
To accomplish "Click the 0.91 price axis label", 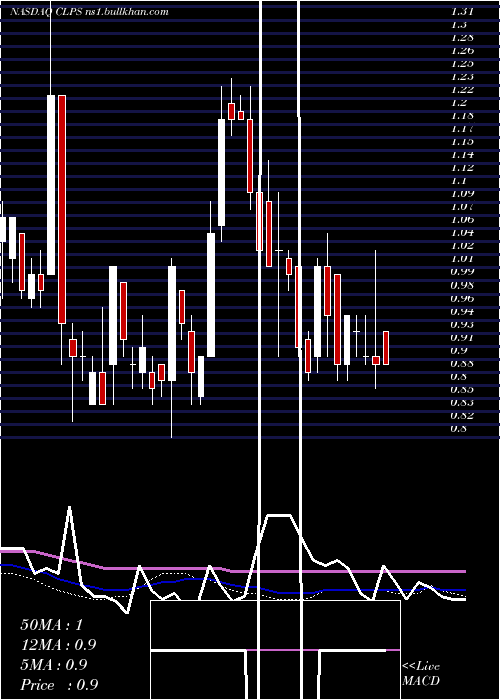I will pos(462,338).
